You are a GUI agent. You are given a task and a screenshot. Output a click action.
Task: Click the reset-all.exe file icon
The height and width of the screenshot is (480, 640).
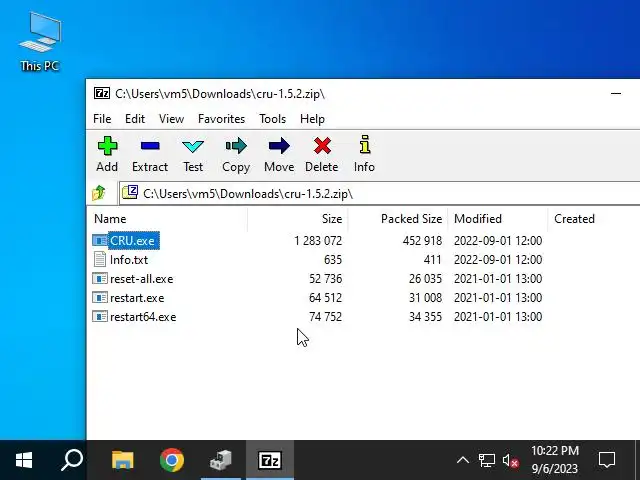(x=100, y=279)
